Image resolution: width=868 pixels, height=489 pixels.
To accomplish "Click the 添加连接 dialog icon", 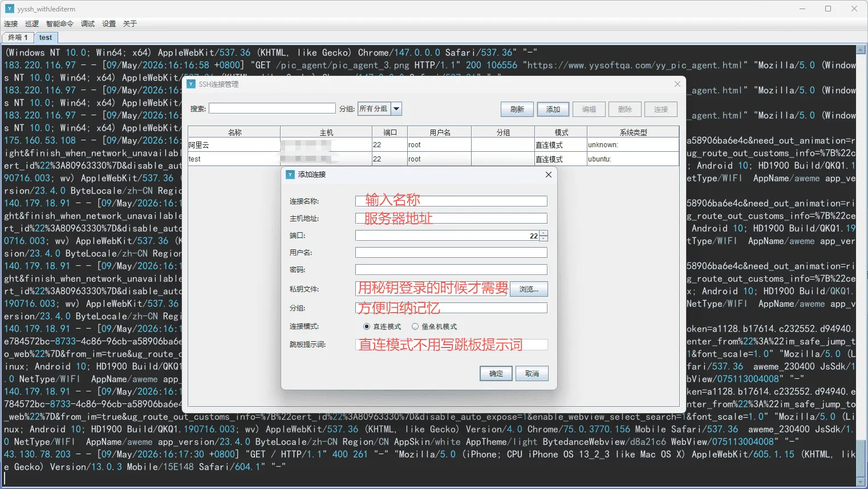I will coord(290,175).
